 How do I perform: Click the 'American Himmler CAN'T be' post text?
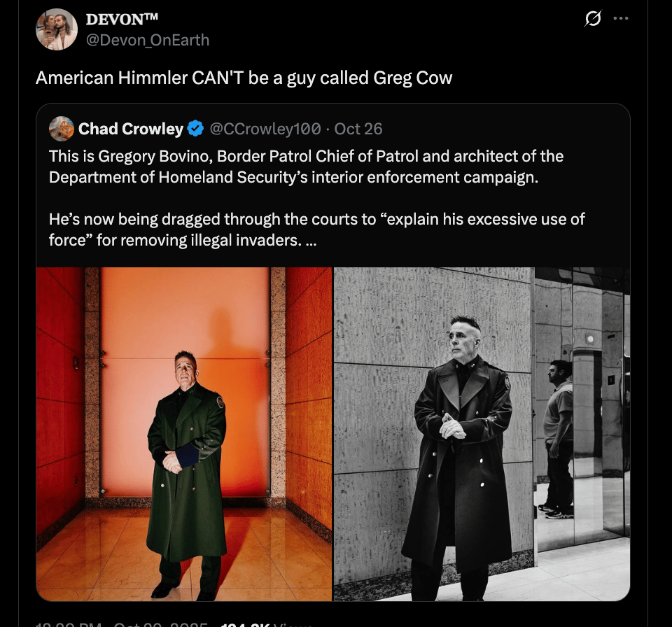(244, 78)
